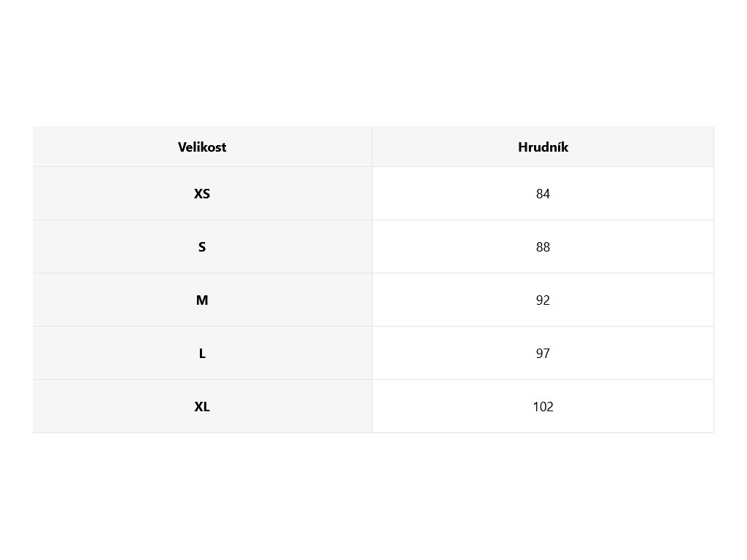Choose the size with 84 chest value
This screenshot has width=747, height=560.
202,194
